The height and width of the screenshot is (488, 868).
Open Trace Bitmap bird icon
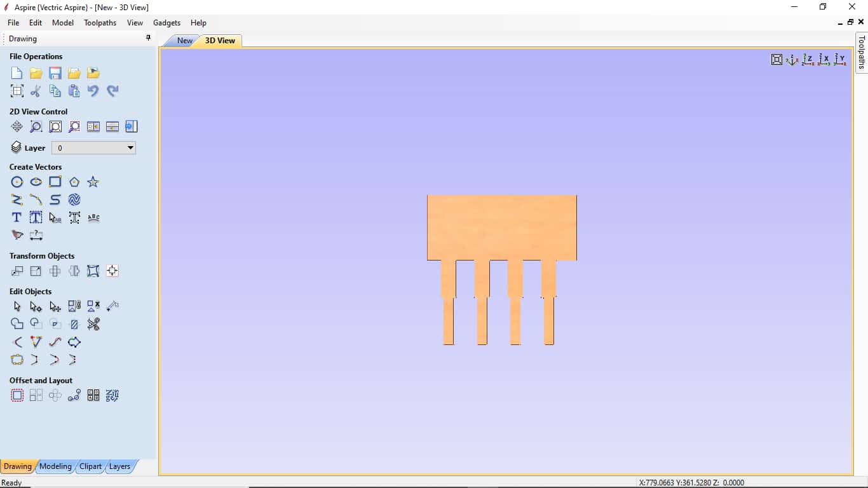click(x=17, y=235)
